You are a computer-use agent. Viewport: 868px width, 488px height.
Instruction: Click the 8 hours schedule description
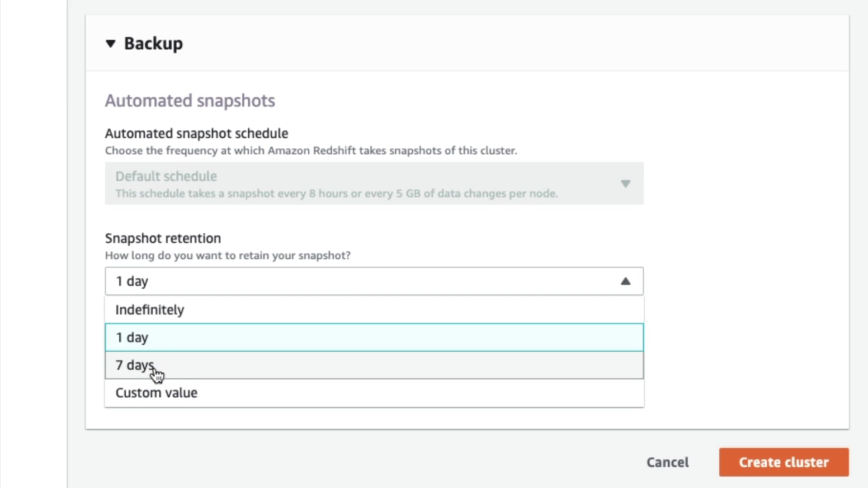point(336,194)
